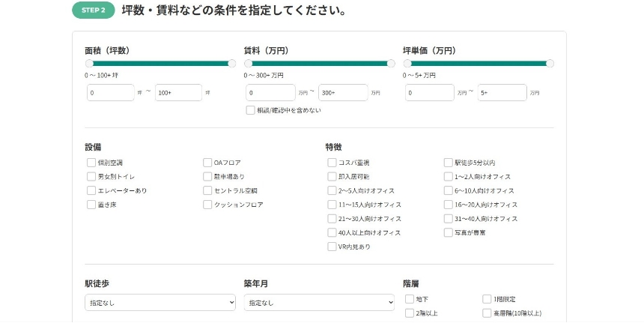The height and width of the screenshot is (323, 644).
Task: Check the 駐車場あり option
Action: pyautogui.click(x=207, y=177)
